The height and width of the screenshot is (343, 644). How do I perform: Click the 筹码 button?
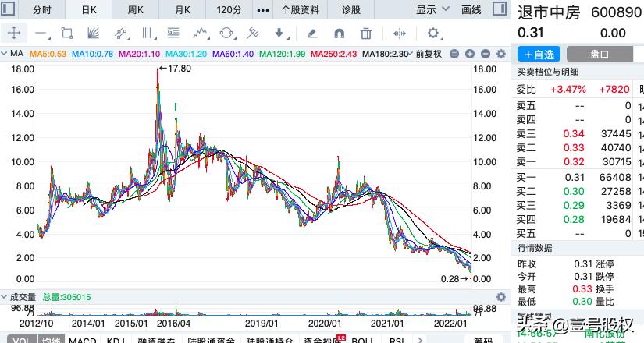[483, 340]
